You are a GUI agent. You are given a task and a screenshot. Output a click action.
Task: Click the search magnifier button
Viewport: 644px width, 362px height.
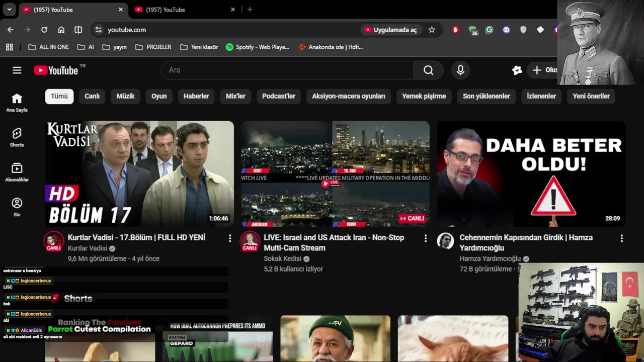pyautogui.click(x=428, y=70)
